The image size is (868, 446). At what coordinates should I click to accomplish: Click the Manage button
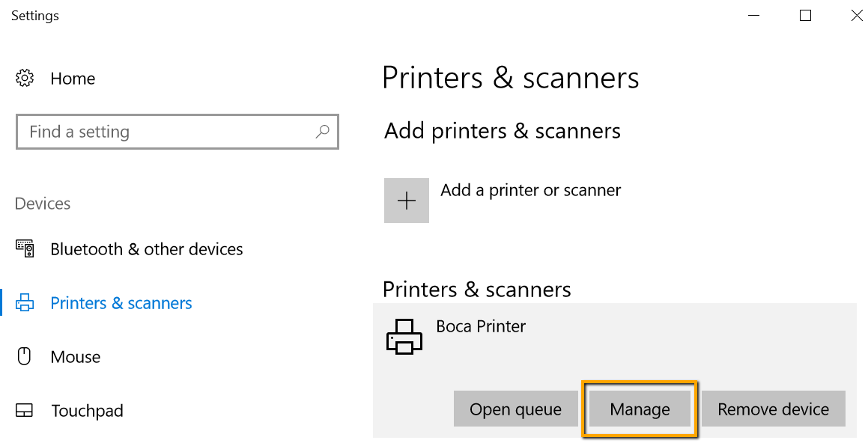click(640, 409)
